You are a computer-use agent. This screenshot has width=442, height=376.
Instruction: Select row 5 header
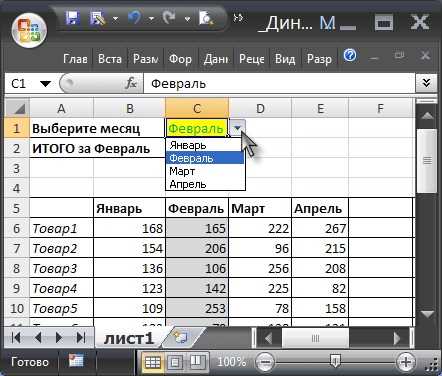[17, 208]
